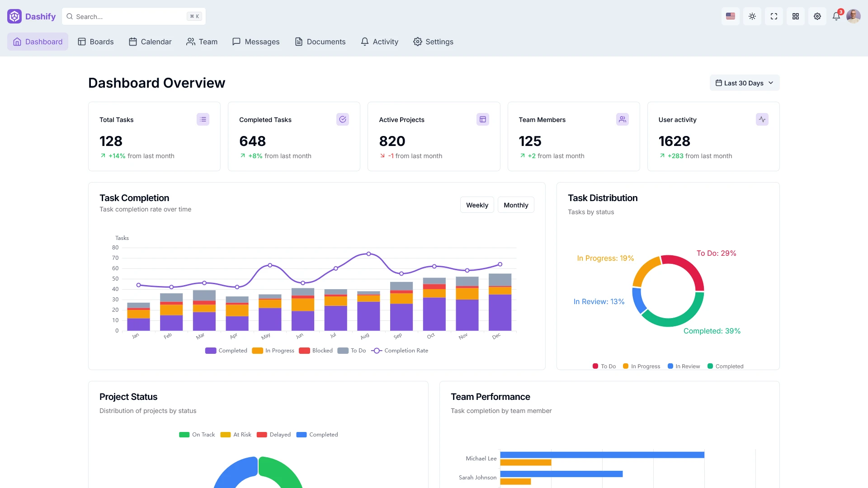Switch chart to Monthly view
Viewport: 868px width, 488px height.
516,205
